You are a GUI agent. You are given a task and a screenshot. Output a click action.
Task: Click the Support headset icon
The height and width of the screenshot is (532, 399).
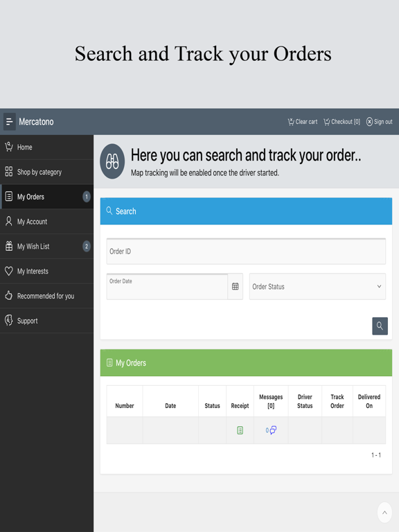click(9, 320)
